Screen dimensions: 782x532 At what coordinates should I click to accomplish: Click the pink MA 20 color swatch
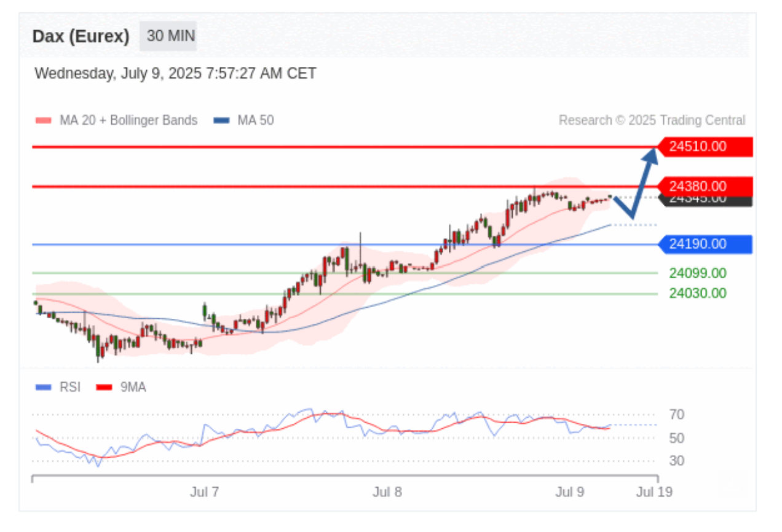(x=44, y=121)
